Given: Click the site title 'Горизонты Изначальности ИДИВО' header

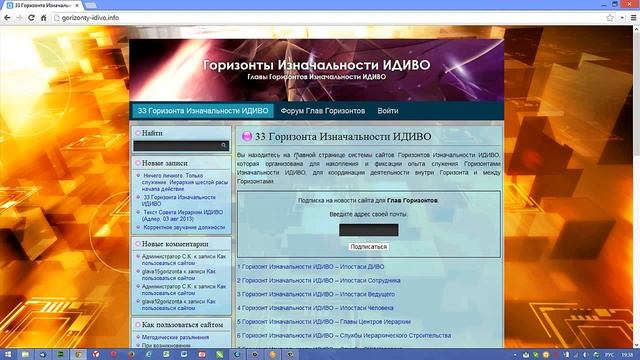Looking at the screenshot, I should [316, 65].
